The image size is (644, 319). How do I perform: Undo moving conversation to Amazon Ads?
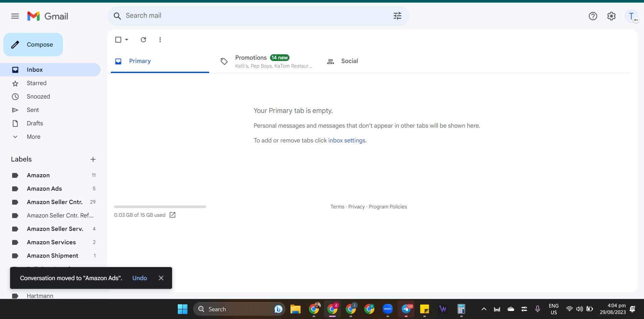(x=140, y=278)
